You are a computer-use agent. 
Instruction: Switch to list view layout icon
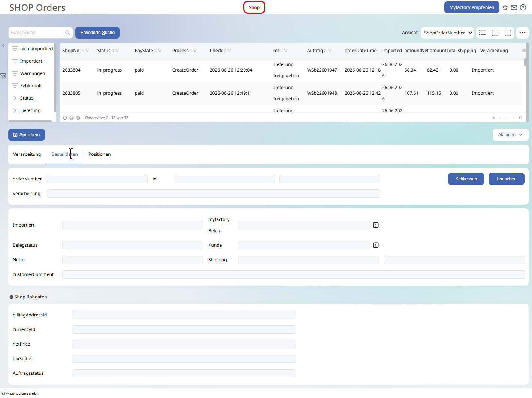coord(482,33)
